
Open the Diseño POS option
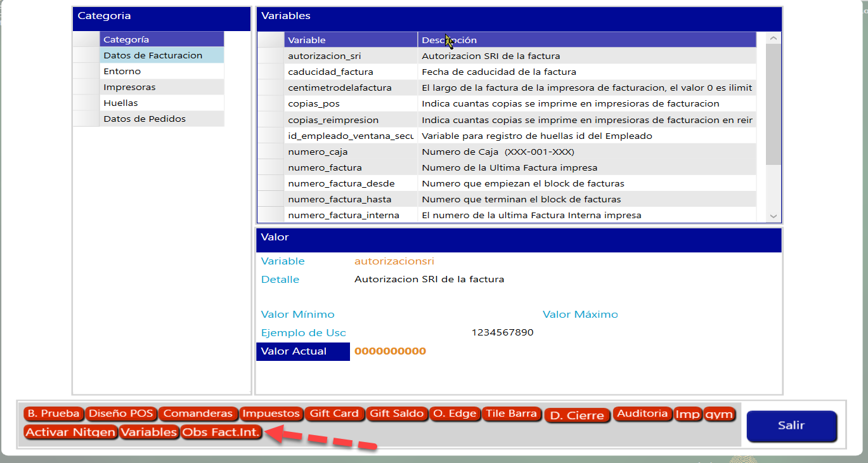(121, 414)
